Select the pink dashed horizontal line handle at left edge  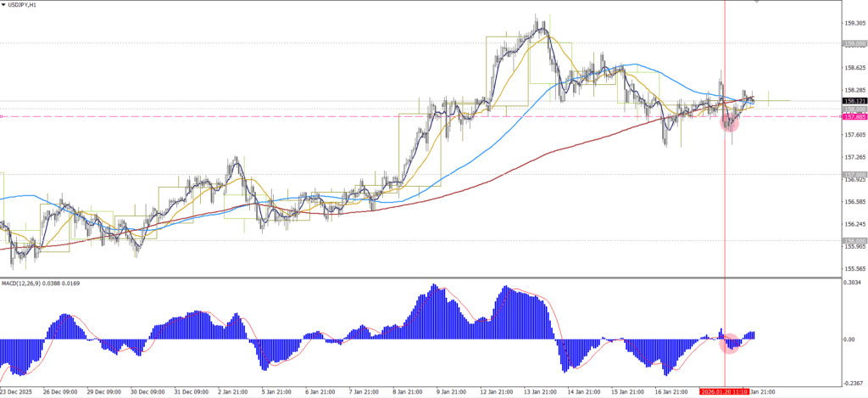coord(3,116)
